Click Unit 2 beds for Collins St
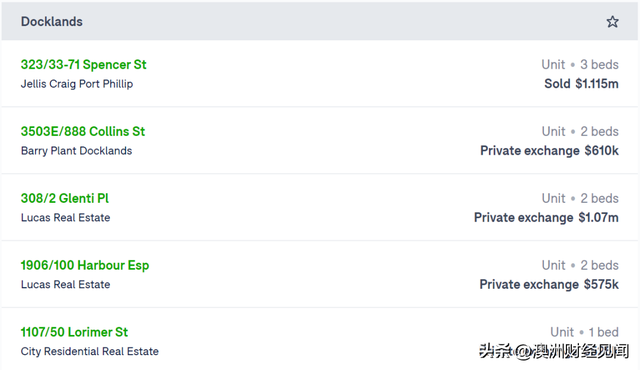Image resolution: width=640 pixels, height=370 pixels. [x=580, y=131]
